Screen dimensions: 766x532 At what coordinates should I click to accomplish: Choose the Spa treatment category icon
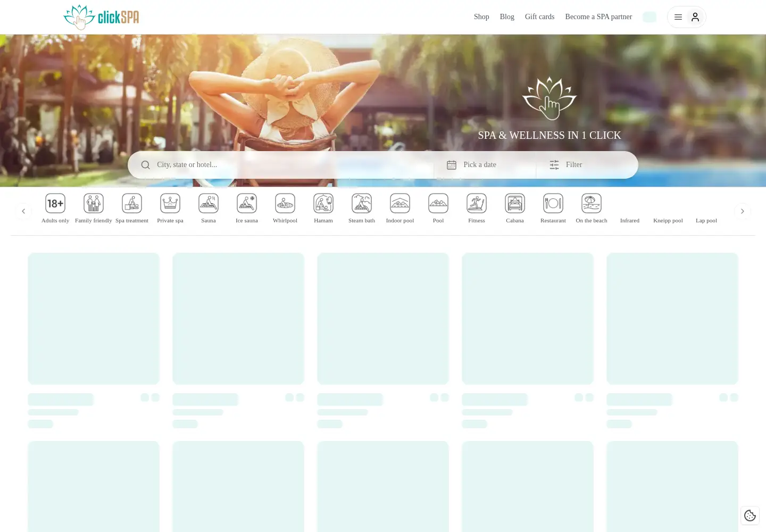(132, 203)
